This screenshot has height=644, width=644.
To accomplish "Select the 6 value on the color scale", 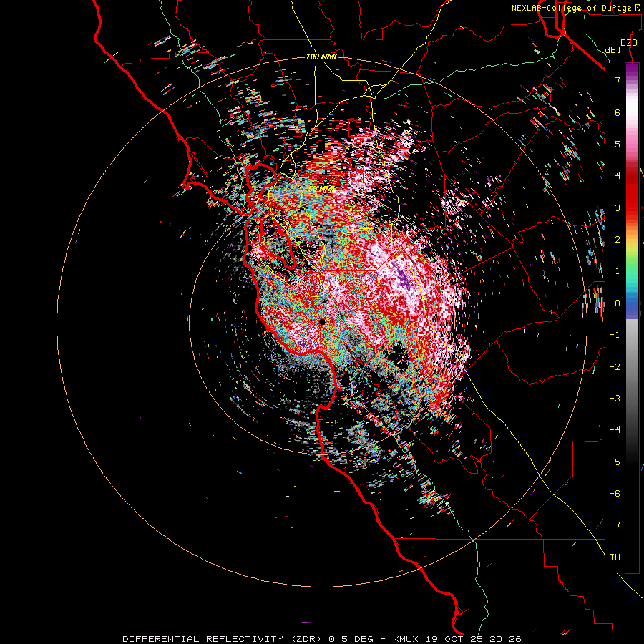I will (618, 112).
